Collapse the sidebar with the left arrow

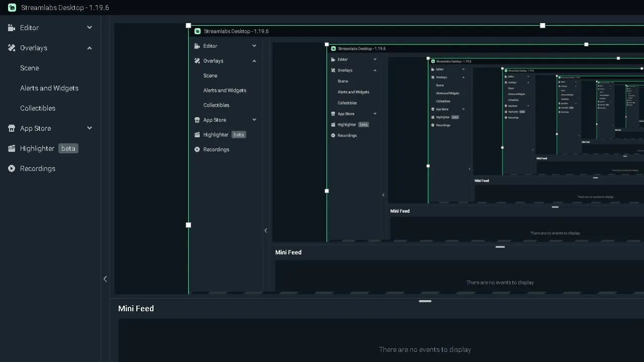[105, 279]
